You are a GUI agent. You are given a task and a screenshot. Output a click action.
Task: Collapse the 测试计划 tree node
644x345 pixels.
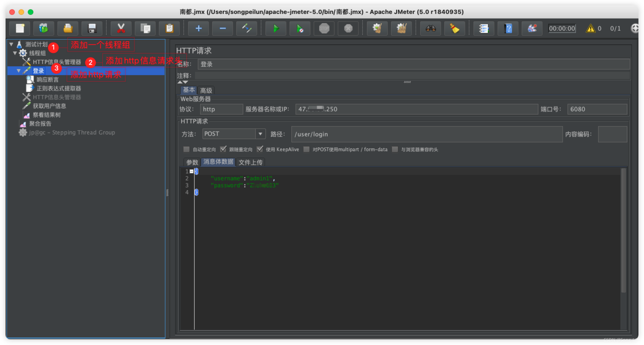coord(11,44)
